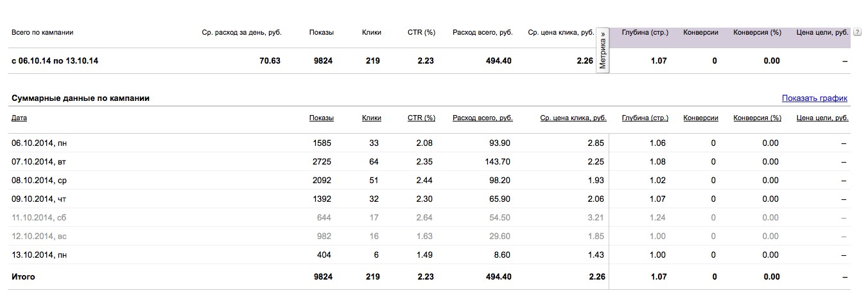The width and height of the screenshot is (868, 304).
Task: Click the Итого totals row label
Action: pos(23,277)
